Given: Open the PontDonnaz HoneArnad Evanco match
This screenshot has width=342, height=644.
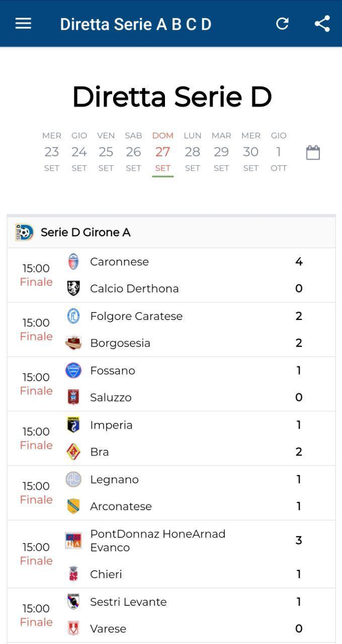Looking at the screenshot, I should click(x=171, y=554).
